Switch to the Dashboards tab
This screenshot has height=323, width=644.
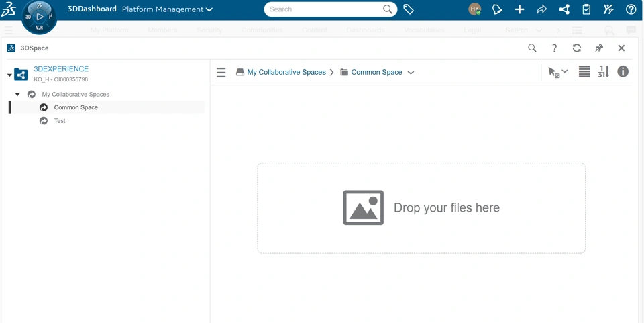point(366,30)
